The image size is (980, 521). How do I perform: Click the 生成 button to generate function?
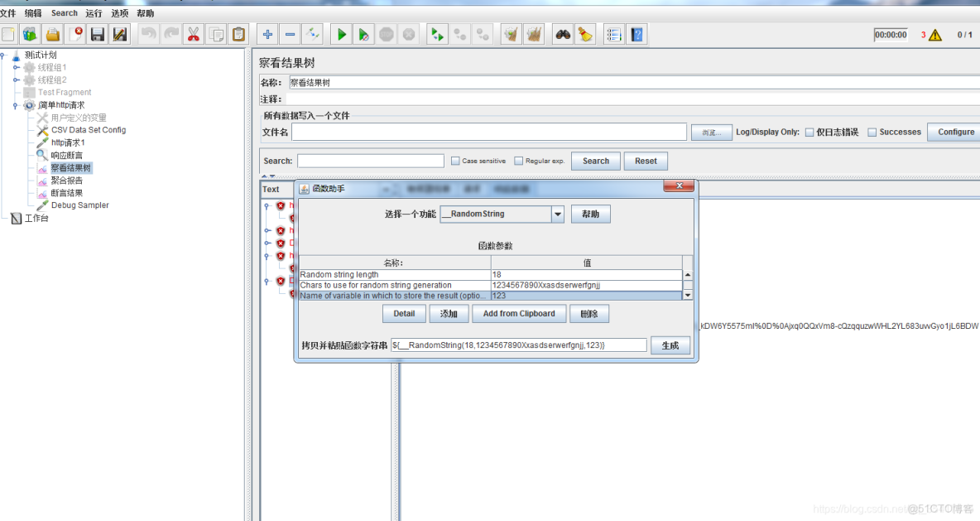pyautogui.click(x=670, y=345)
